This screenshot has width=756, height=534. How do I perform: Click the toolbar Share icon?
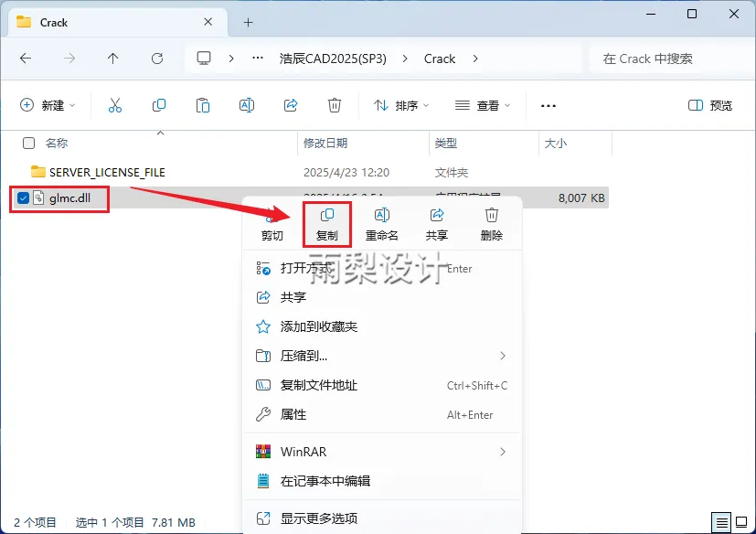click(291, 105)
